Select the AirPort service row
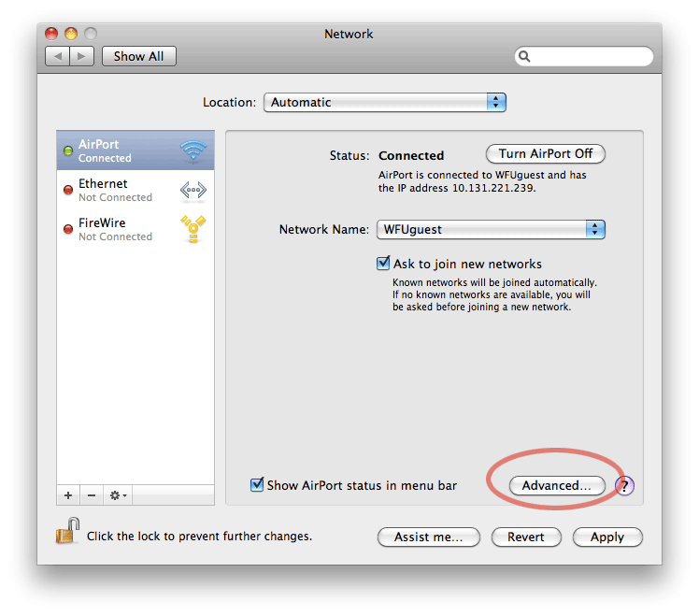This screenshot has width=699, height=616. pyautogui.click(x=136, y=150)
